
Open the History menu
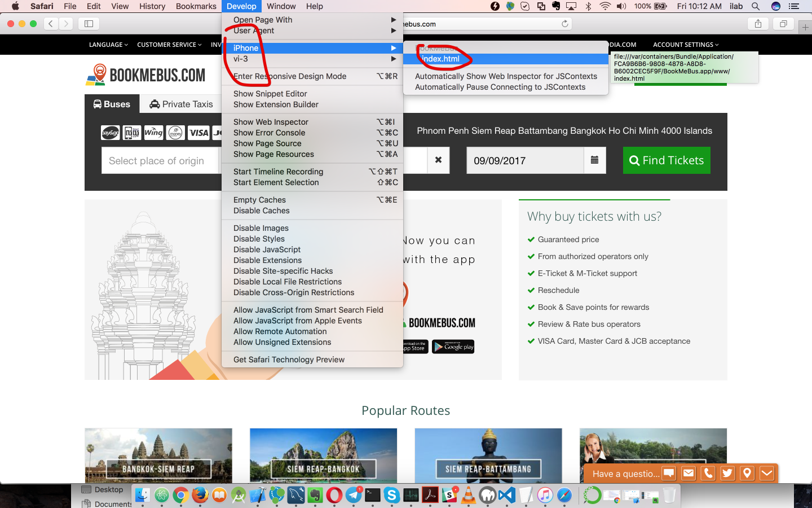coord(152,6)
